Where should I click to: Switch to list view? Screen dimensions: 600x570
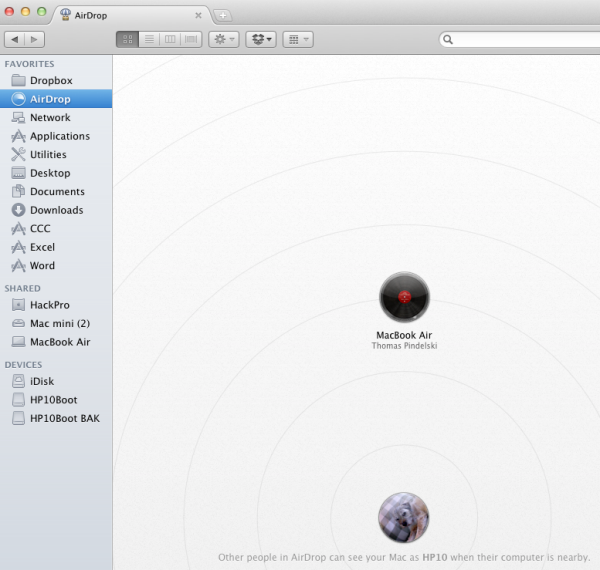[x=149, y=39]
